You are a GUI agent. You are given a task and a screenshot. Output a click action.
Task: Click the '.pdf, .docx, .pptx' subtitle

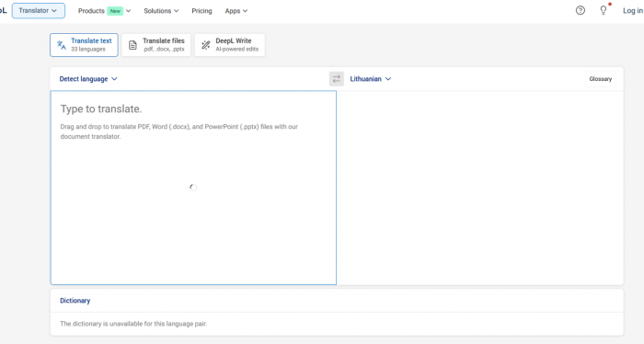point(164,50)
